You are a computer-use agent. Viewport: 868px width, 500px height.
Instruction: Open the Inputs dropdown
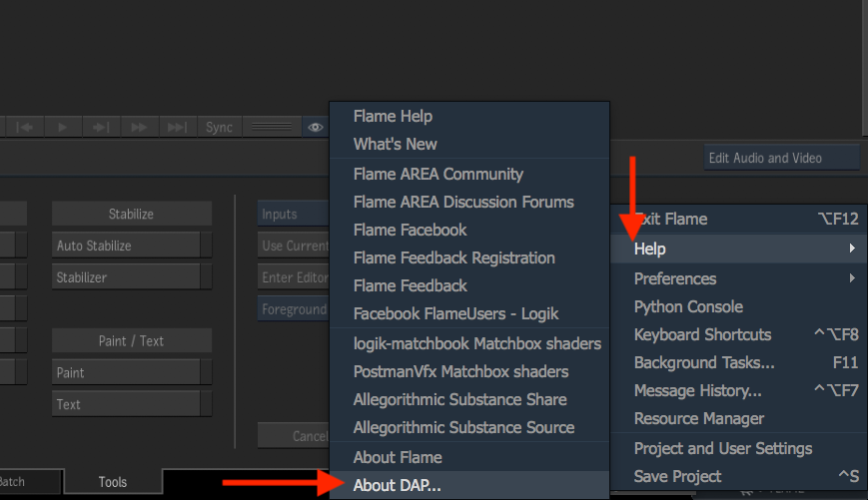(294, 214)
